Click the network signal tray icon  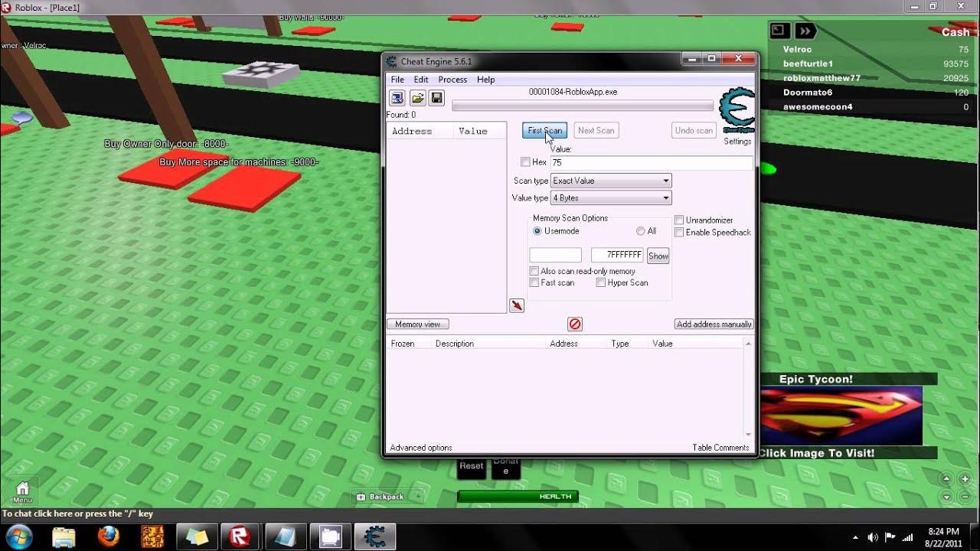click(x=908, y=537)
